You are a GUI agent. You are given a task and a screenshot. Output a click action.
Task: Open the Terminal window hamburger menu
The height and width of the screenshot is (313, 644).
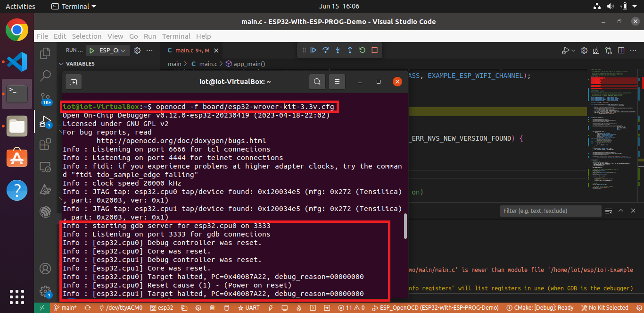pos(337,82)
